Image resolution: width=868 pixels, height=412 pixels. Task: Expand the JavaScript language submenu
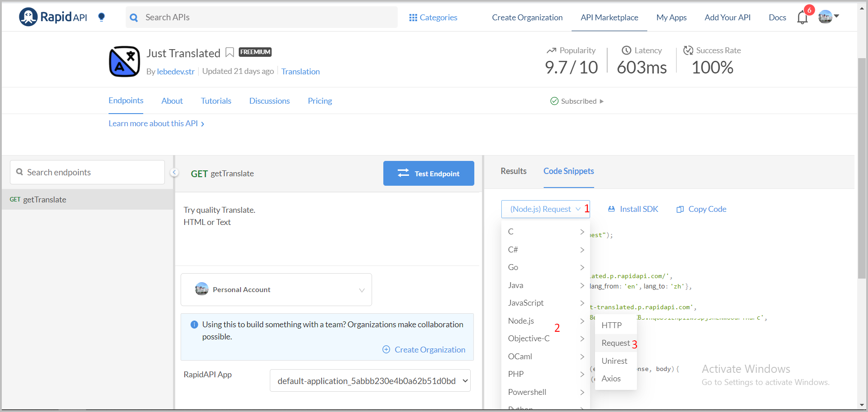[x=545, y=303]
